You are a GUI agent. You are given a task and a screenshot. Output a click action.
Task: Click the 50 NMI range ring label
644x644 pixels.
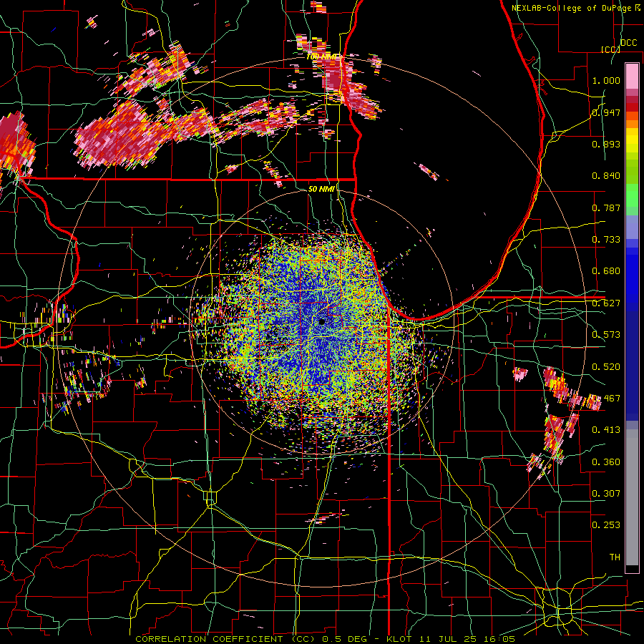[321, 189]
